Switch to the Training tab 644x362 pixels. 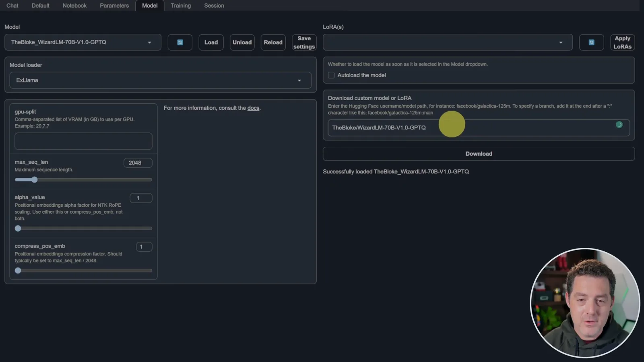click(181, 6)
